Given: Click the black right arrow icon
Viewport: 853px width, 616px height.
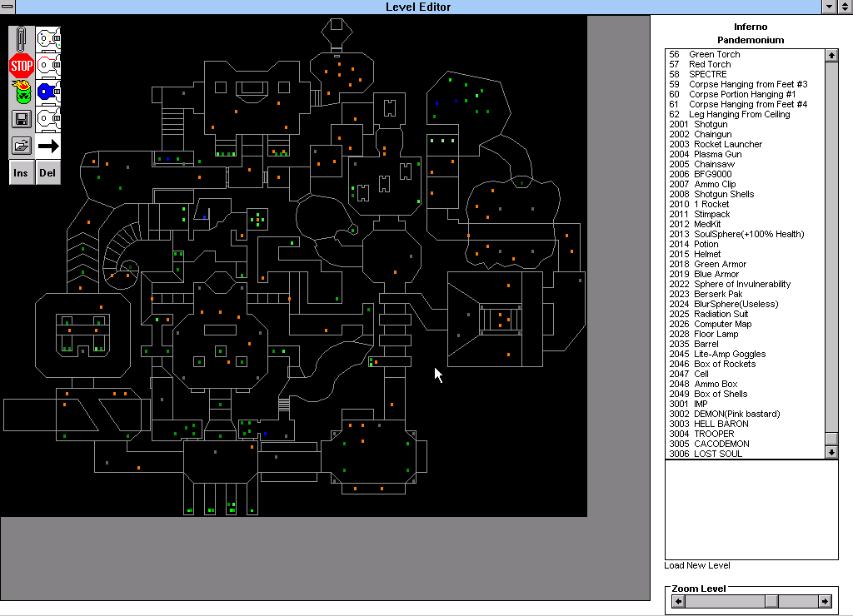Looking at the screenshot, I should 48,146.
